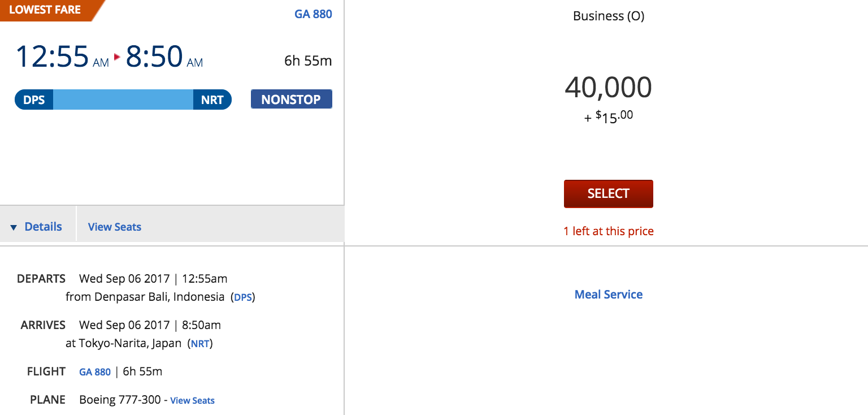Click the Business (O) column header

[x=608, y=16]
